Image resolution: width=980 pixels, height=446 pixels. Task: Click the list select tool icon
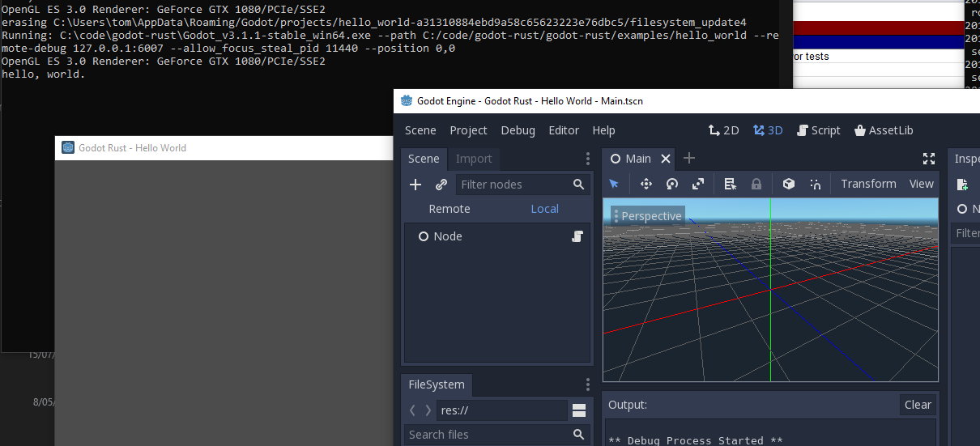[x=731, y=184]
